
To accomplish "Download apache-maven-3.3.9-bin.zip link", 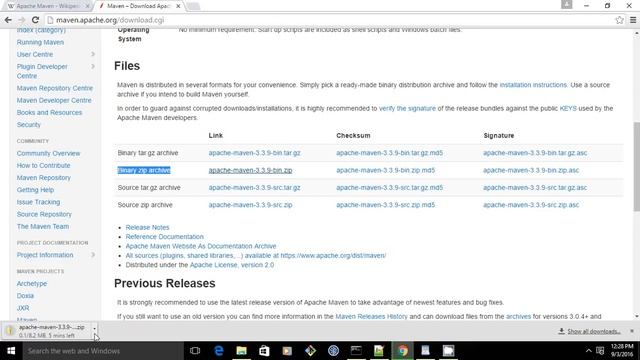I will pos(250,171).
